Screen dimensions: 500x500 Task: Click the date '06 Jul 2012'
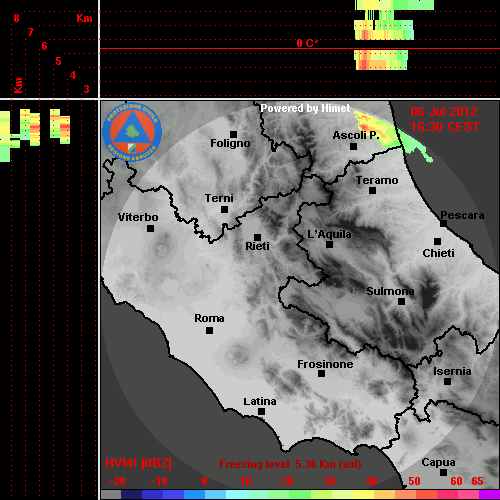[x=444, y=112]
